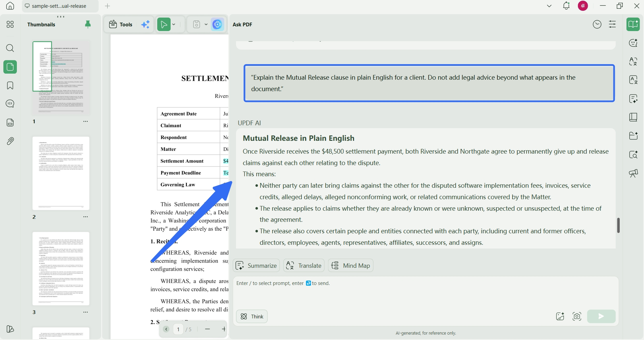Click the green send arrow button
Viewport: 644px width, 340px height.
click(601, 316)
